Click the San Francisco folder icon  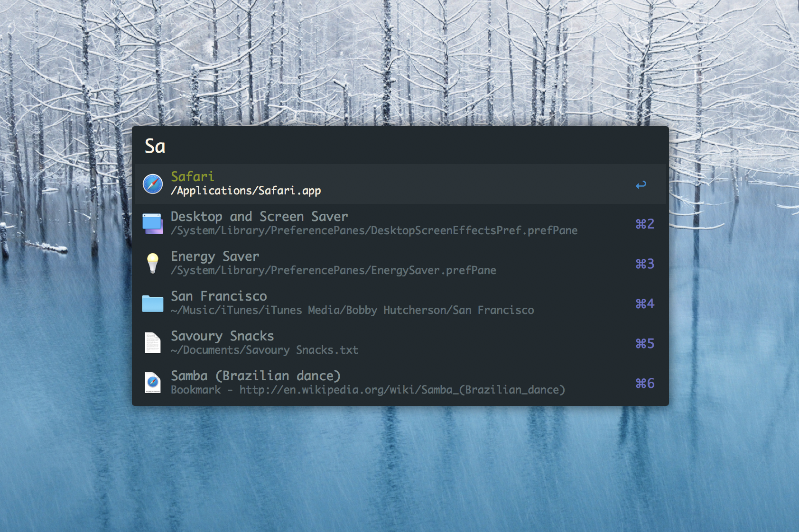(x=153, y=303)
